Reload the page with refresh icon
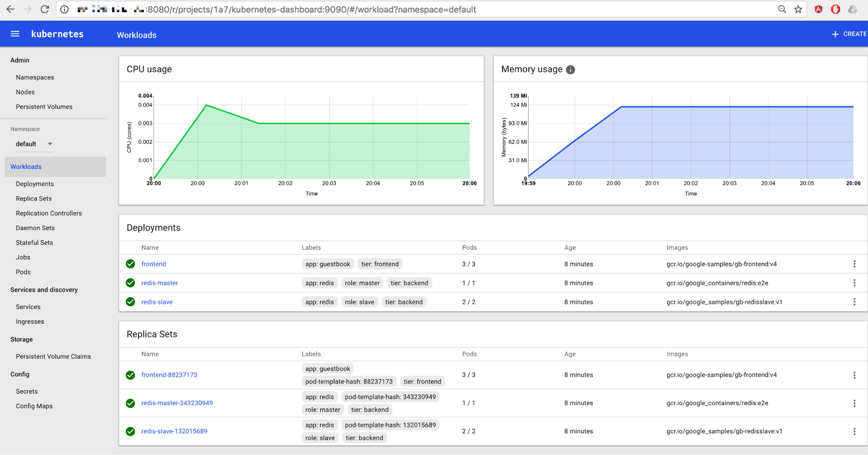The height and width of the screenshot is (455, 868). (x=45, y=9)
